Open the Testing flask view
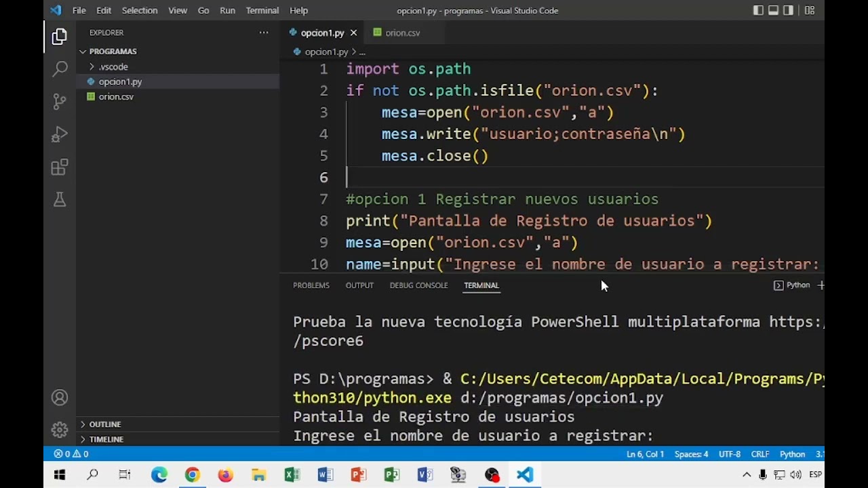This screenshot has width=868, height=488. 60,199
